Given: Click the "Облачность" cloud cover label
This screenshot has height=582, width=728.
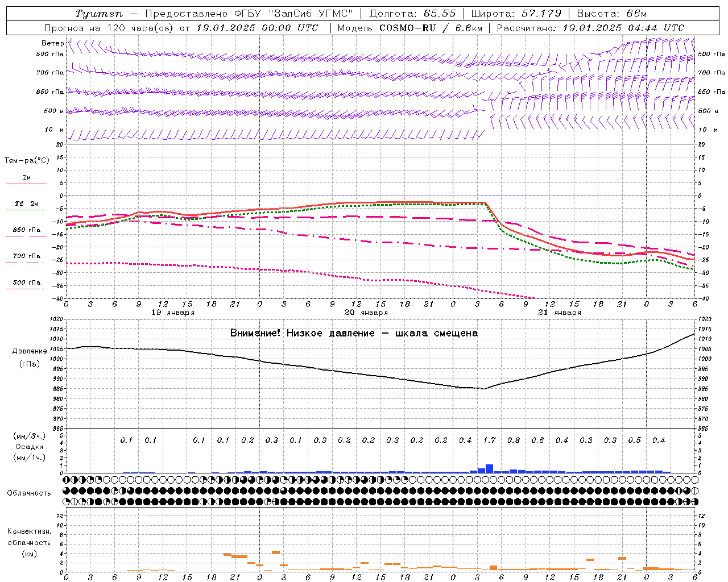Looking at the screenshot, I should (29, 493).
